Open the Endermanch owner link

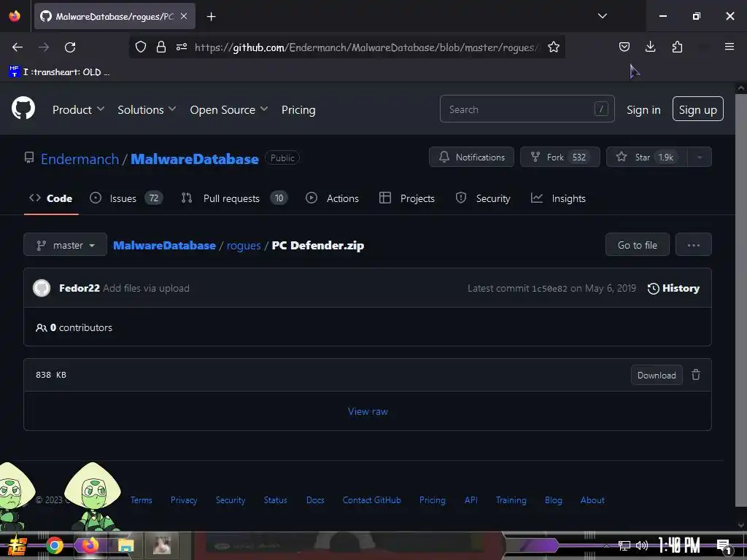80,158
